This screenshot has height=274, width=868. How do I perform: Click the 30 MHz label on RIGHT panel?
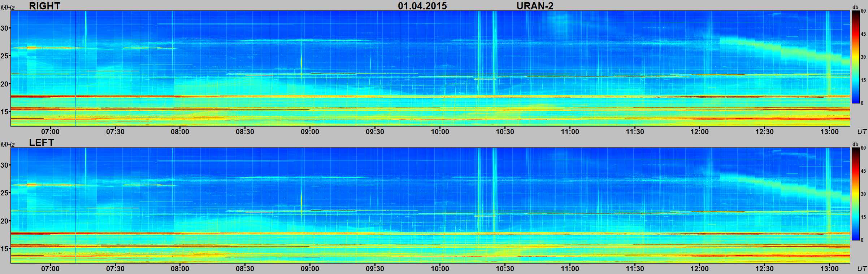coord(4,28)
